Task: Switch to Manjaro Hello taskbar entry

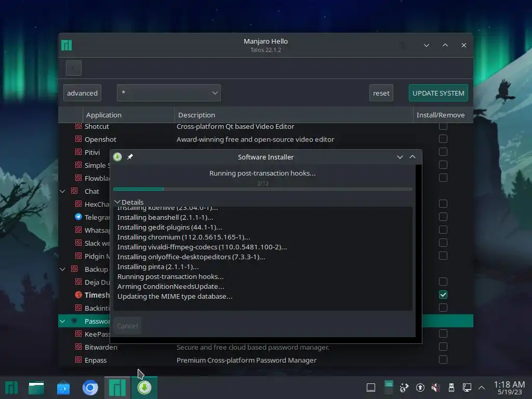Action: [117, 388]
